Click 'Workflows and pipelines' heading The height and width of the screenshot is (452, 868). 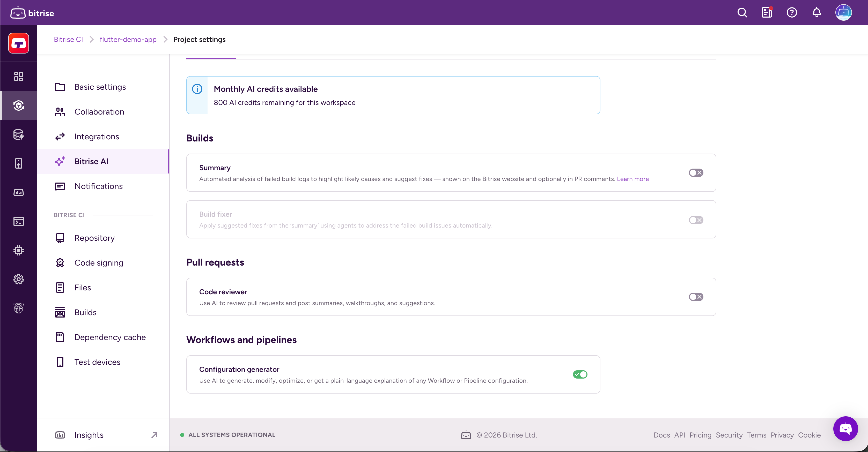click(241, 340)
